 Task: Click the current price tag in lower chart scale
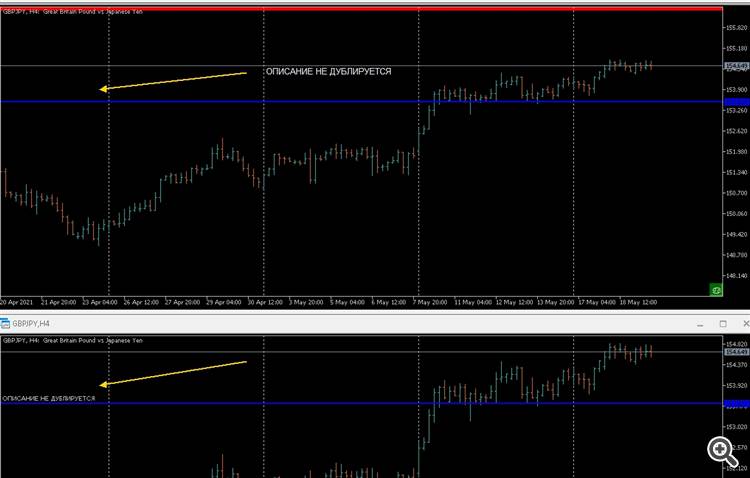[x=737, y=352]
